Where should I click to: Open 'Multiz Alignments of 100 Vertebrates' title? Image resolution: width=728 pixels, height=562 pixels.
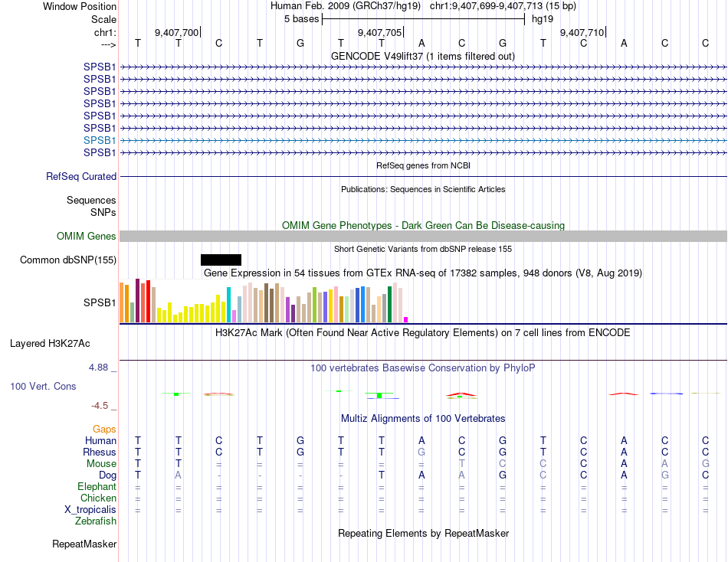pyautogui.click(x=423, y=418)
